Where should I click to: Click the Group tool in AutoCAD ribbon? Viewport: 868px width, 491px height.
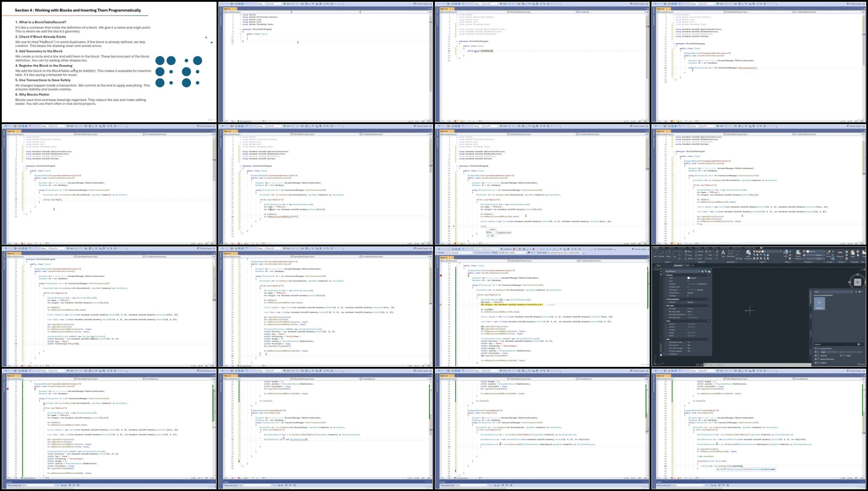(x=828, y=254)
